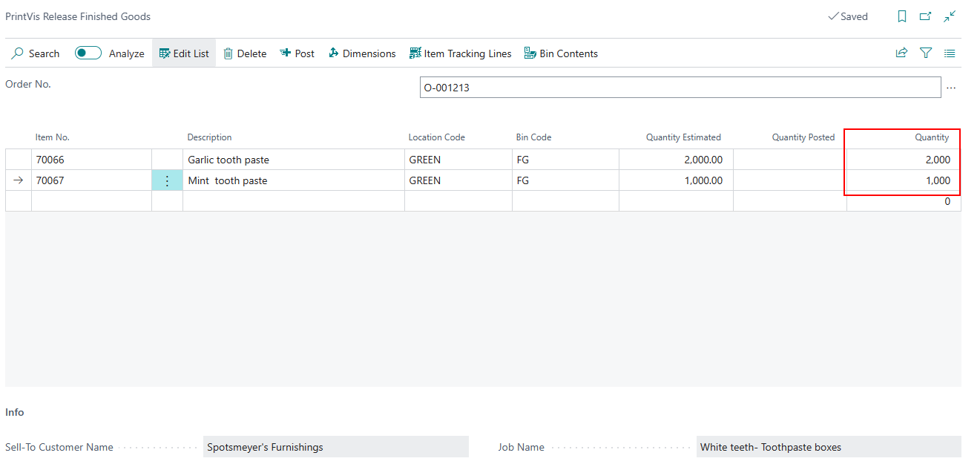
Task: Open Item Tracking Lines
Action: 461,53
